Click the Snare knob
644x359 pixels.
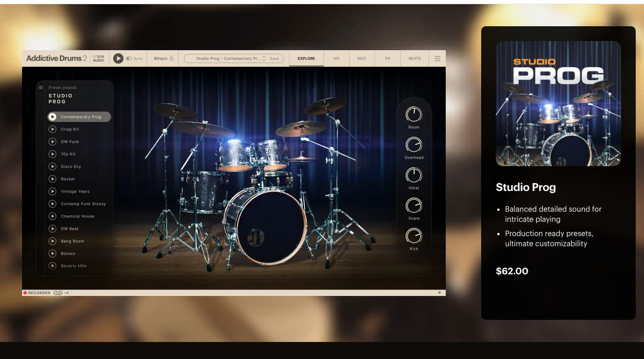414,206
